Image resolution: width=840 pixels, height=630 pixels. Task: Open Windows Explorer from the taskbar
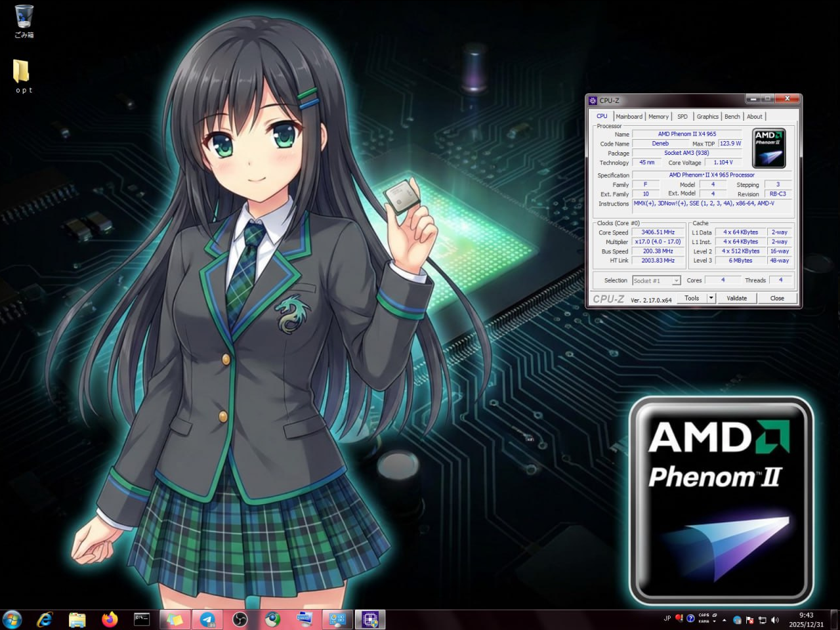click(77, 619)
